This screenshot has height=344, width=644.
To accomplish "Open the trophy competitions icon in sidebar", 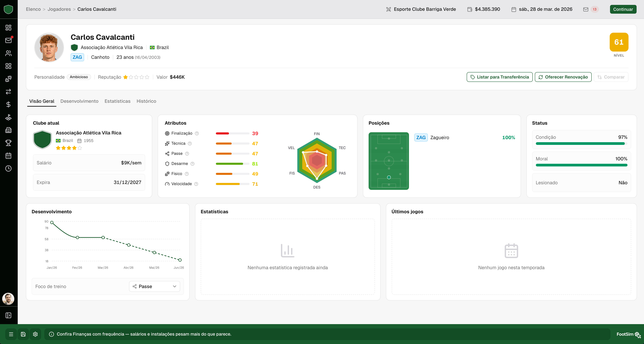I will pos(9,143).
